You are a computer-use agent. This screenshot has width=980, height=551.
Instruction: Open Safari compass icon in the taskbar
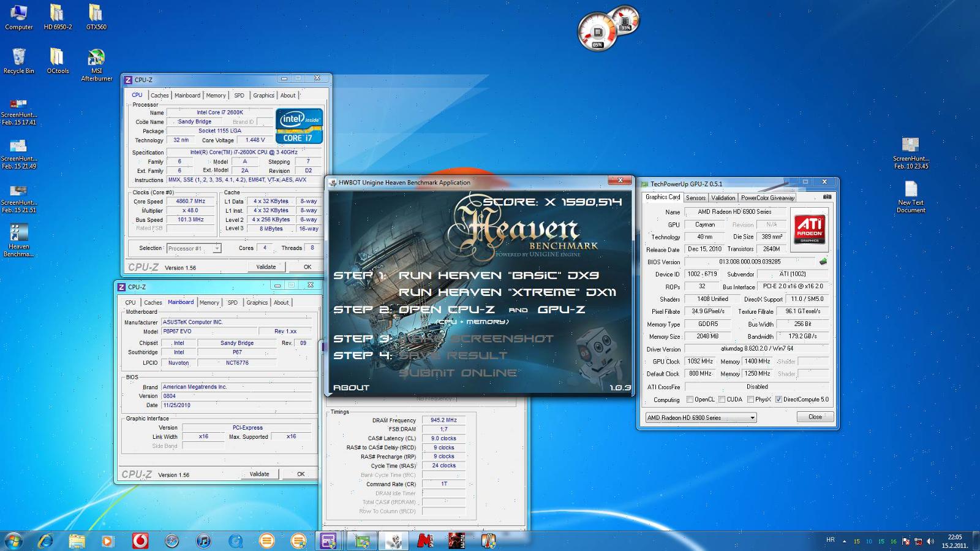(172, 541)
